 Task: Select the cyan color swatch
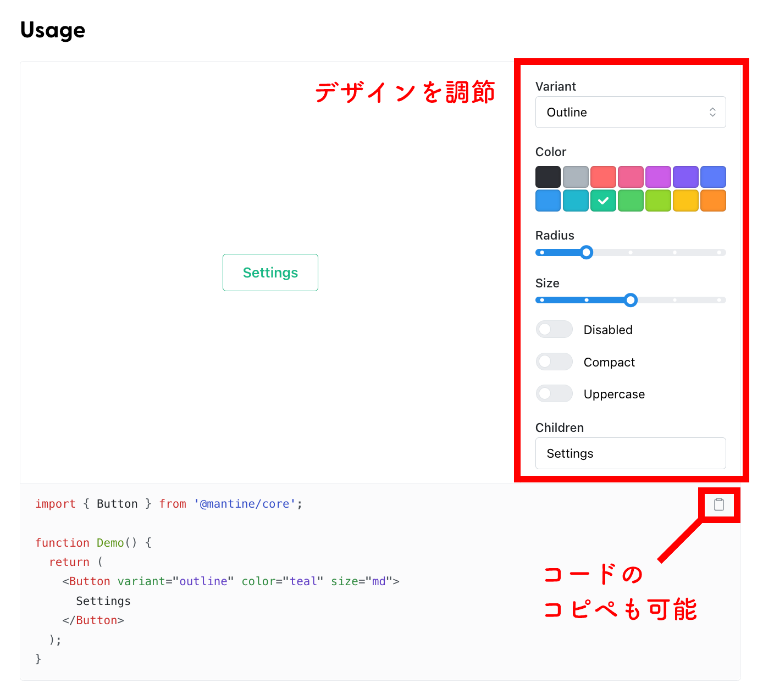tap(575, 201)
